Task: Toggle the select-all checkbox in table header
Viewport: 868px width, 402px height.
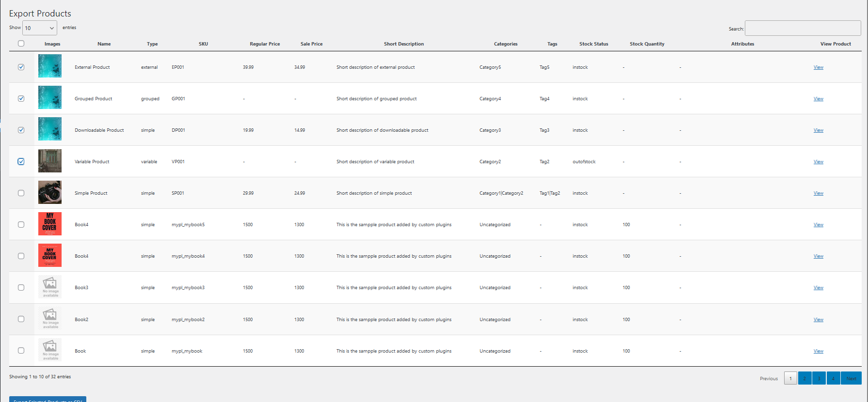Action: (21, 44)
